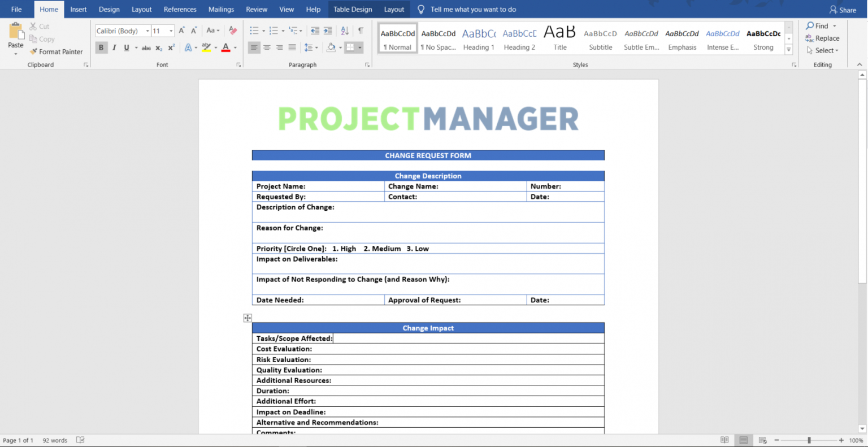Image resolution: width=868 pixels, height=447 pixels.
Task: Apply a bulleted list
Action: pyautogui.click(x=253, y=31)
